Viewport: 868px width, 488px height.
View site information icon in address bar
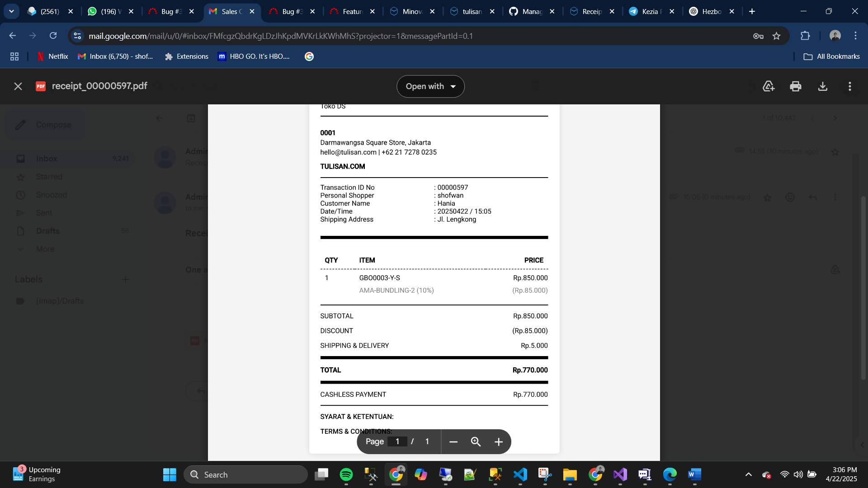point(78,36)
